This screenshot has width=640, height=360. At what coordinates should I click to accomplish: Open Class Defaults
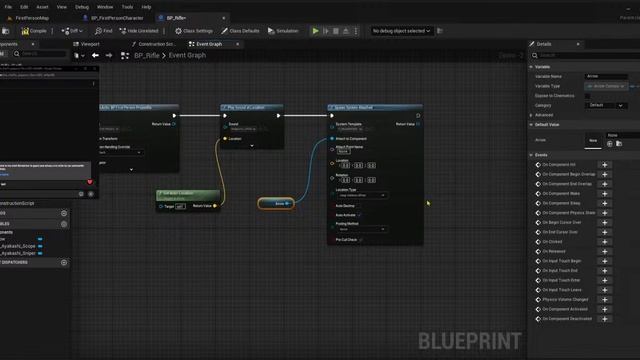[x=240, y=31]
